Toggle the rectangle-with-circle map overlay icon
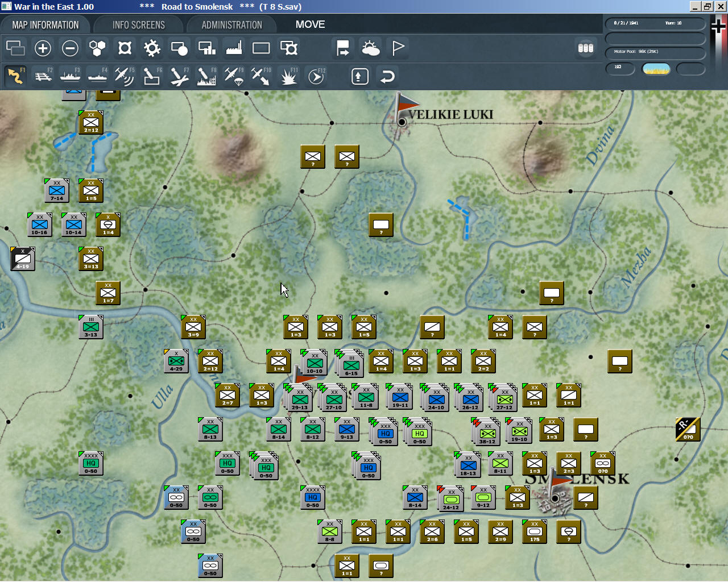The image size is (728, 582). coord(179,48)
